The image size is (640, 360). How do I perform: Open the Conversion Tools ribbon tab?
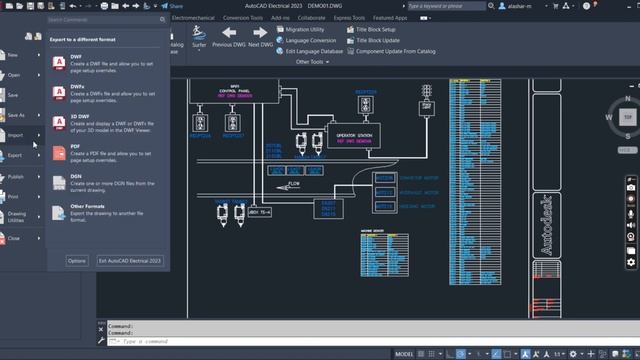tap(243, 18)
